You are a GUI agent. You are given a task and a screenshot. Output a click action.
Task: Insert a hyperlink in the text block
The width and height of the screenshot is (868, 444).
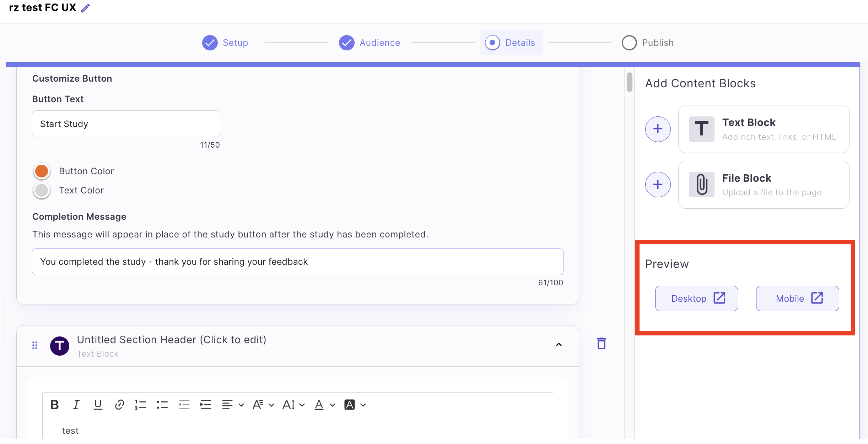pos(119,404)
